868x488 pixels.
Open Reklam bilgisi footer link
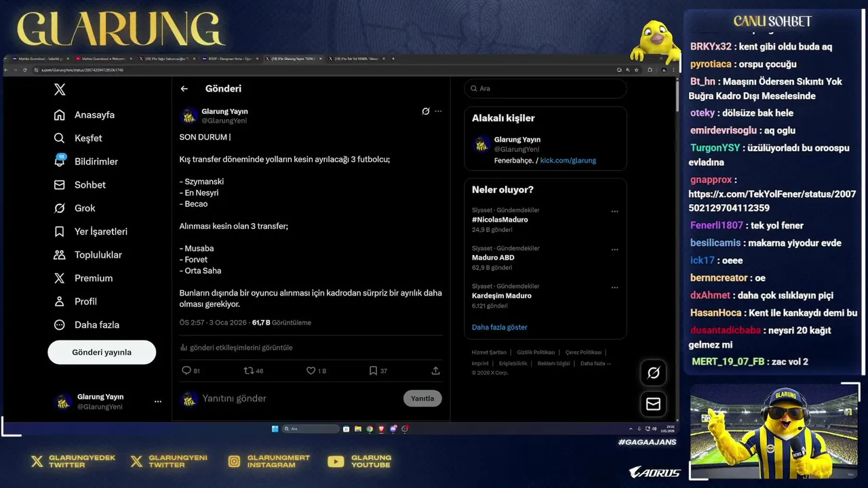554,363
